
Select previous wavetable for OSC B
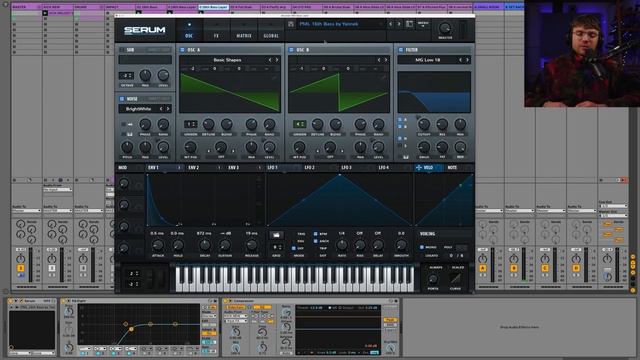click(379, 60)
